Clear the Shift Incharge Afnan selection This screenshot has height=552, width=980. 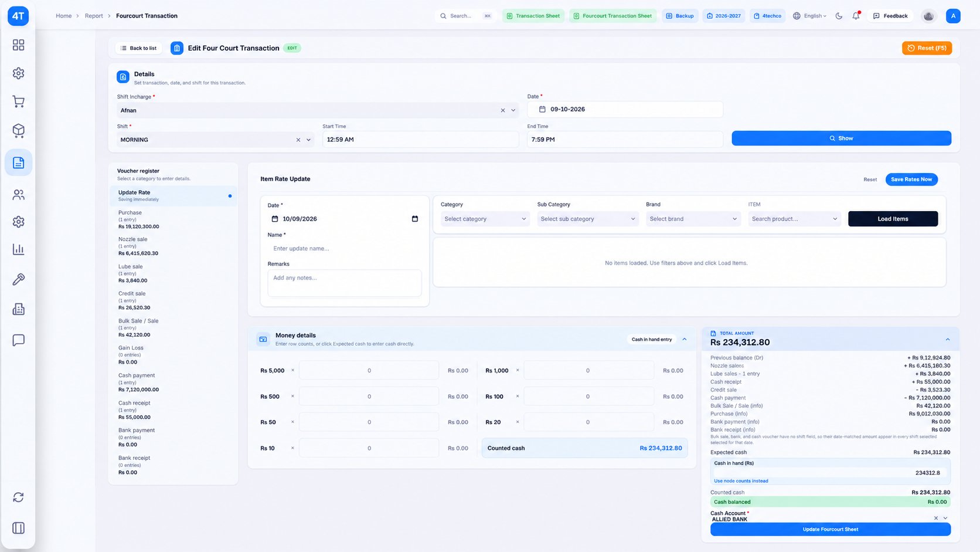click(502, 110)
